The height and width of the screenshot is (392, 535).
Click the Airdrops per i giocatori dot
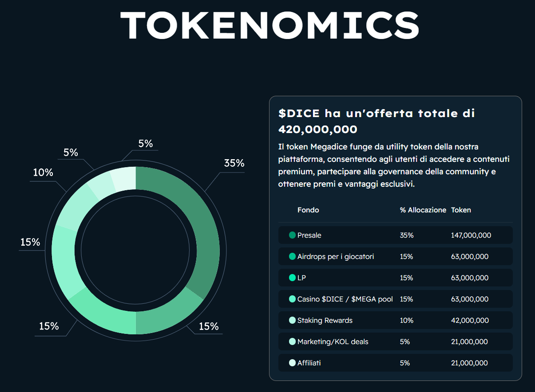click(x=292, y=256)
